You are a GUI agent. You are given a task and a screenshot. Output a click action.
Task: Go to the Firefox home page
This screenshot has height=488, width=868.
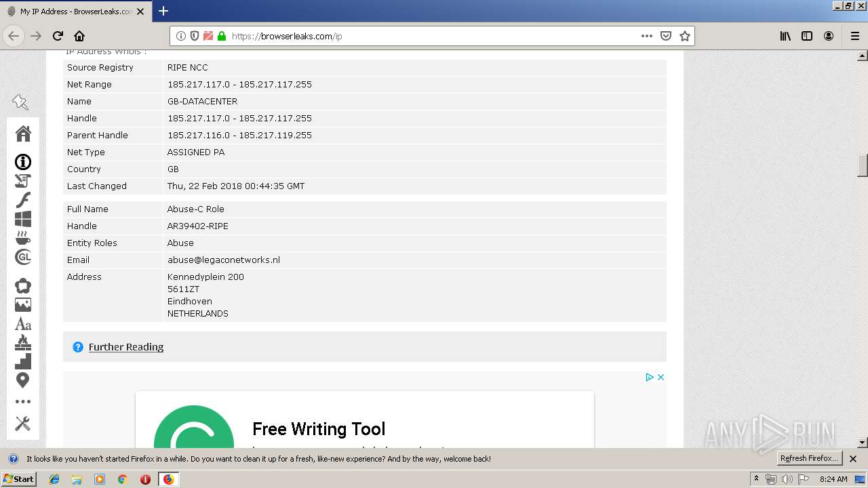pyautogui.click(x=79, y=36)
